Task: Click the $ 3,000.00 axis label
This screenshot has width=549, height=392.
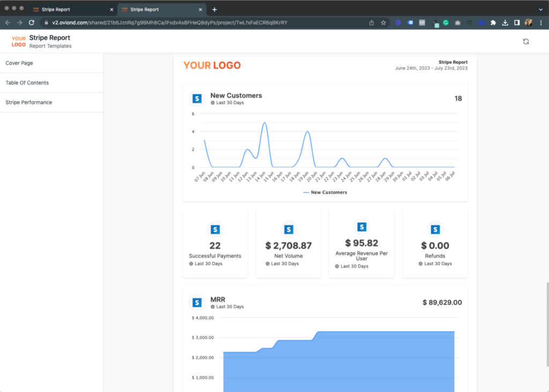Action: coord(203,338)
